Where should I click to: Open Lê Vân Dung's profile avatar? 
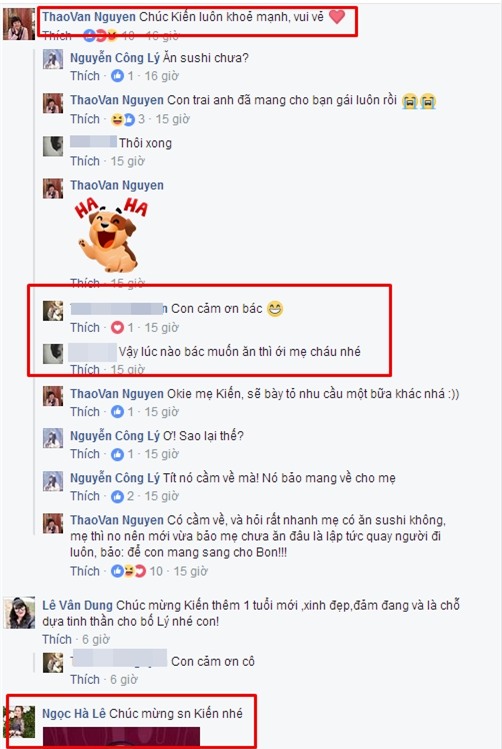pyautogui.click(x=19, y=612)
